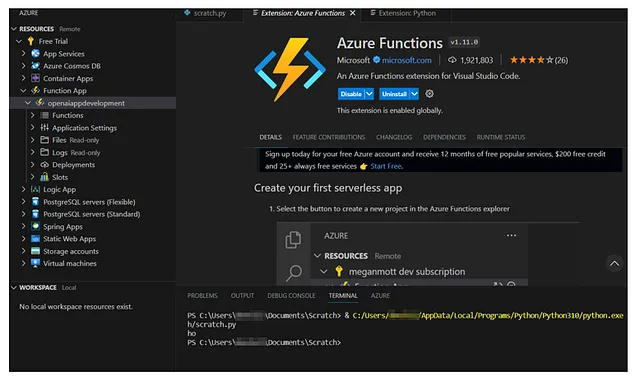Image resolution: width=640 pixels, height=381 pixels.
Task: Click the verified publisher badge icon
Action: (x=376, y=60)
